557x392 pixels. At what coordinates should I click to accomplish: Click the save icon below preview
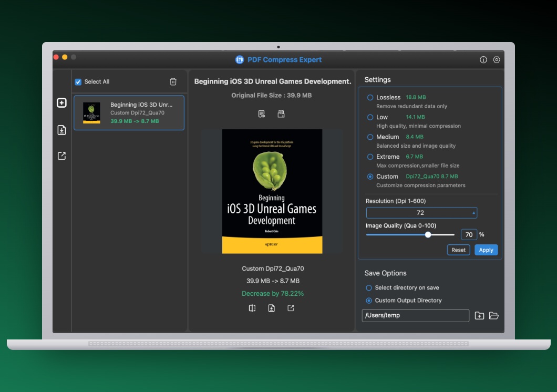tap(271, 308)
